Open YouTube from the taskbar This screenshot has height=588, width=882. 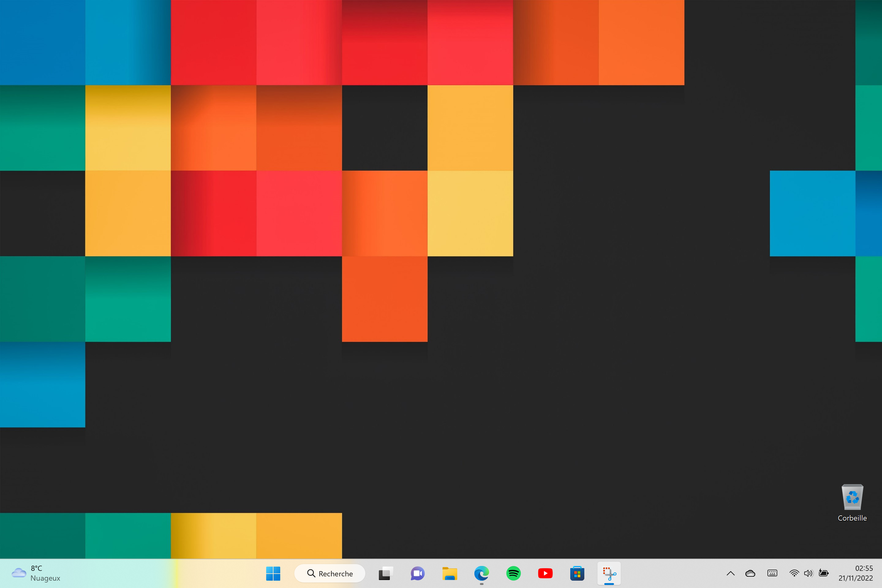pyautogui.click(x=545, y=573)
